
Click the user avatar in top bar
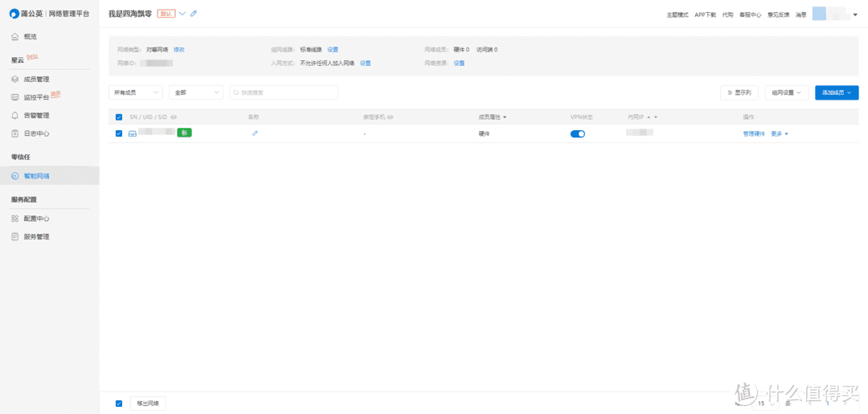pyautogui.click(x=819, y=14)
